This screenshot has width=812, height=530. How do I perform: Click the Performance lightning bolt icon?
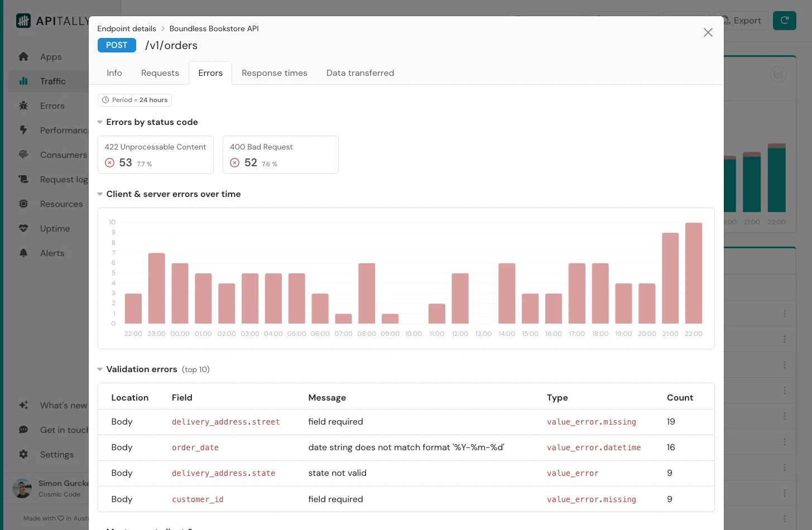tap(23, 131)
